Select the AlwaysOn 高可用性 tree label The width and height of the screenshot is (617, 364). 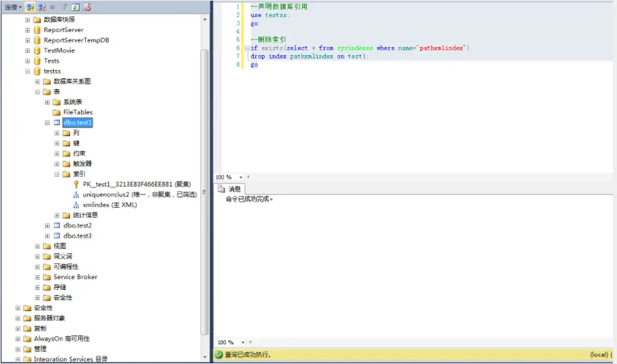tap(62, 339)
